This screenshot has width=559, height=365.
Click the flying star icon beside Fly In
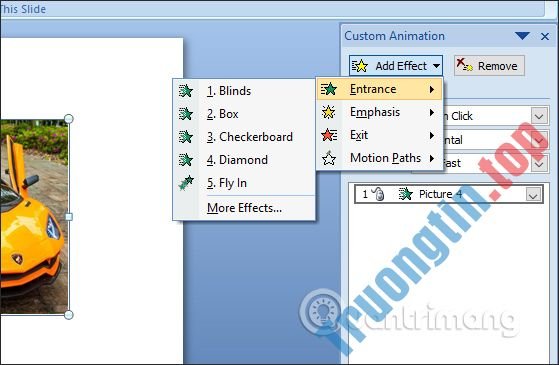tap(186, 183)
